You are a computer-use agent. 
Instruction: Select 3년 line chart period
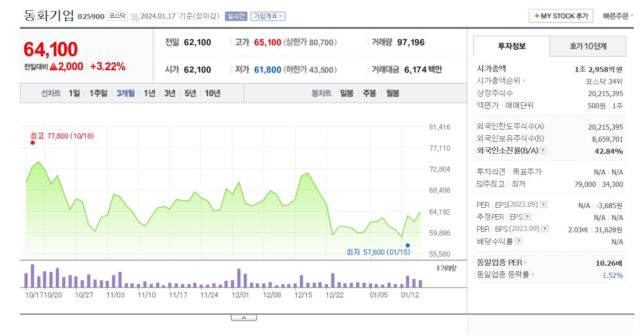[x=170, y=93]
